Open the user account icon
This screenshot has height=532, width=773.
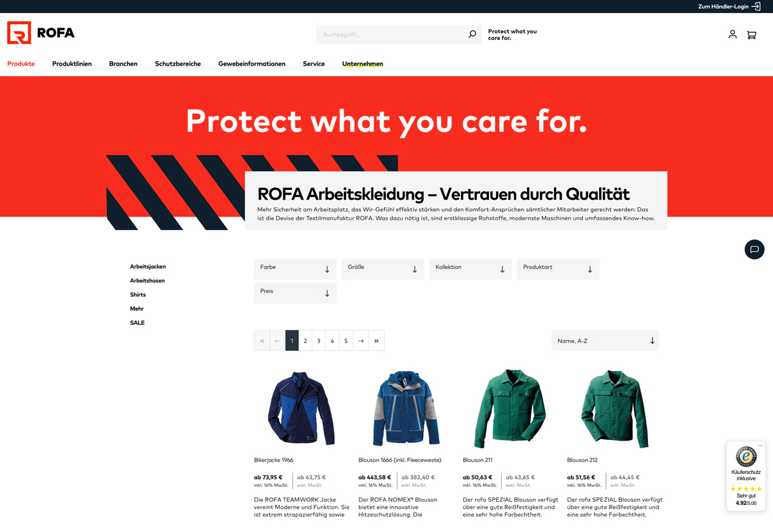[x=732, y=34]
